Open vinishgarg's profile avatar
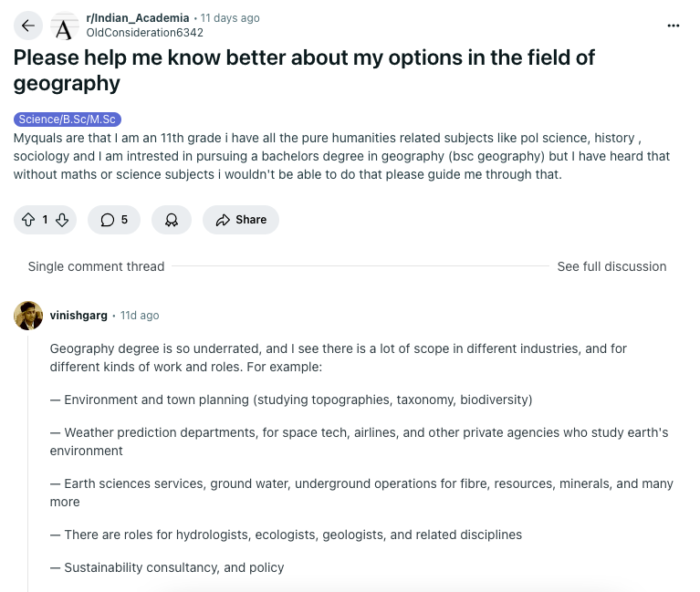The image size is (700, 592). pos(28,316)
